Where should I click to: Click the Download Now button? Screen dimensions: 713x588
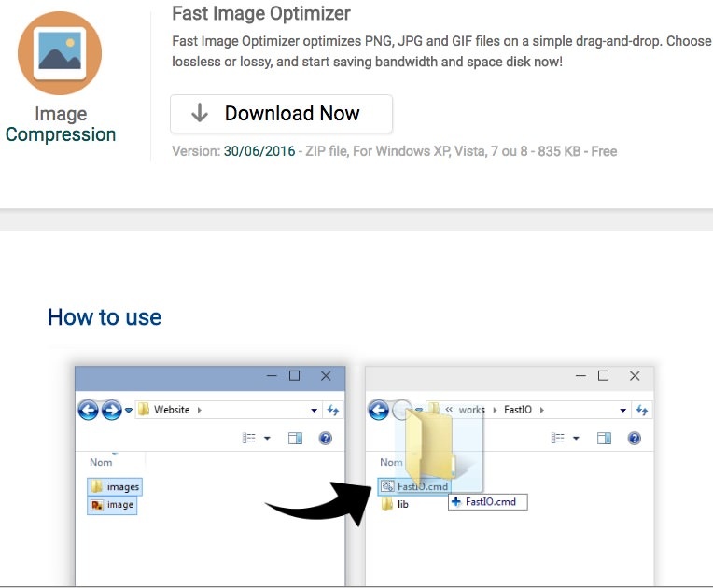click(281, 114)
